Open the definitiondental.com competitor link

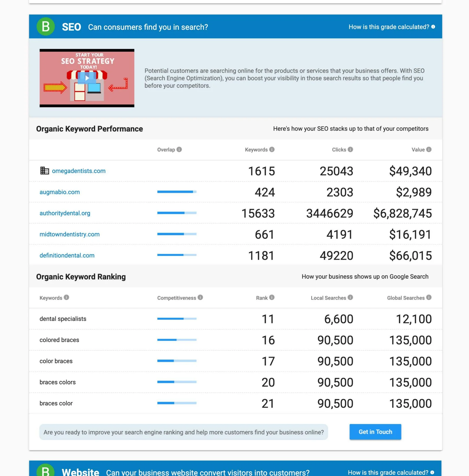67,255
